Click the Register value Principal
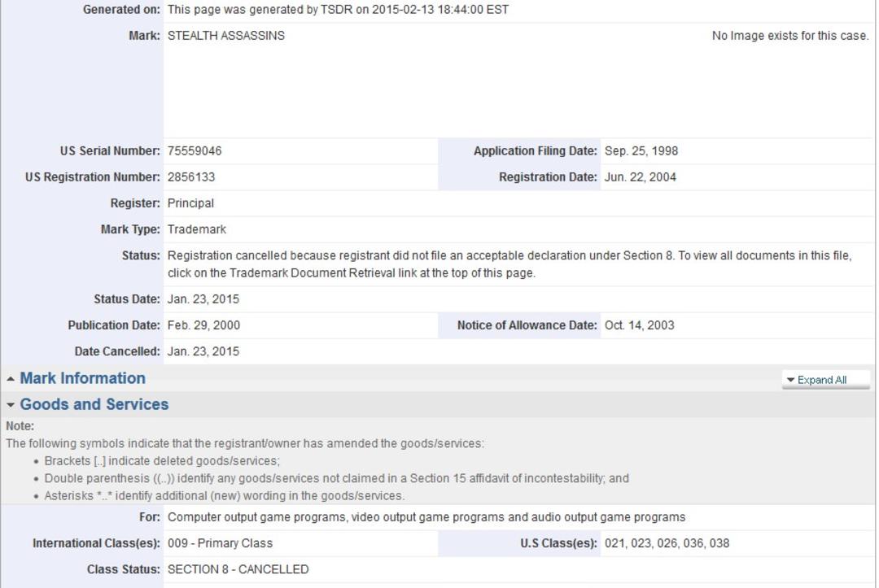This screenshot has height=588, width=879. tap(190, 203)
